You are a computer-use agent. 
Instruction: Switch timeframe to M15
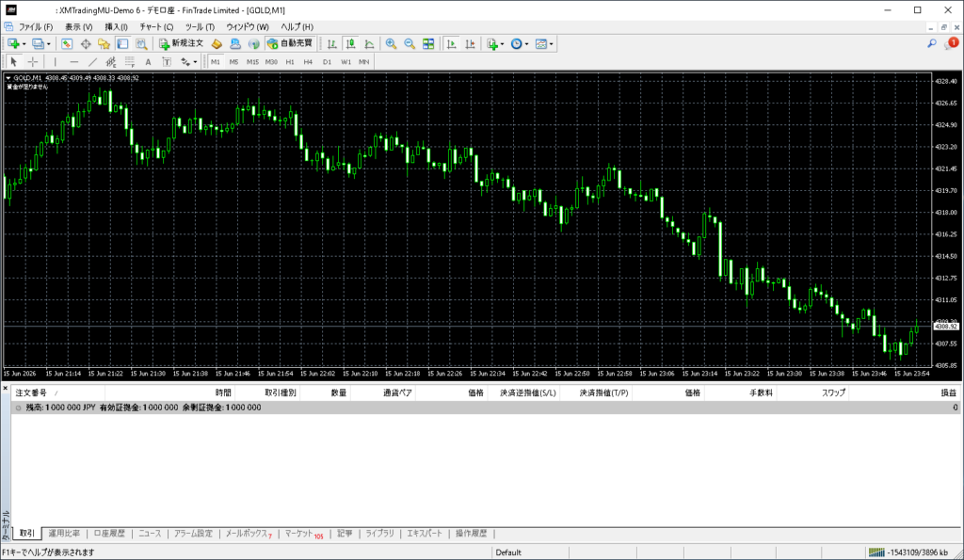252,61
